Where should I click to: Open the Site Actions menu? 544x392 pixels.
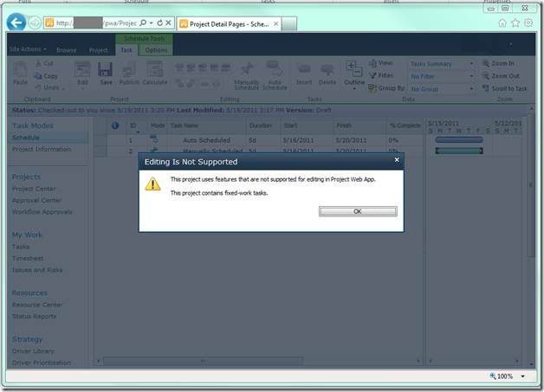coord(28,49)
